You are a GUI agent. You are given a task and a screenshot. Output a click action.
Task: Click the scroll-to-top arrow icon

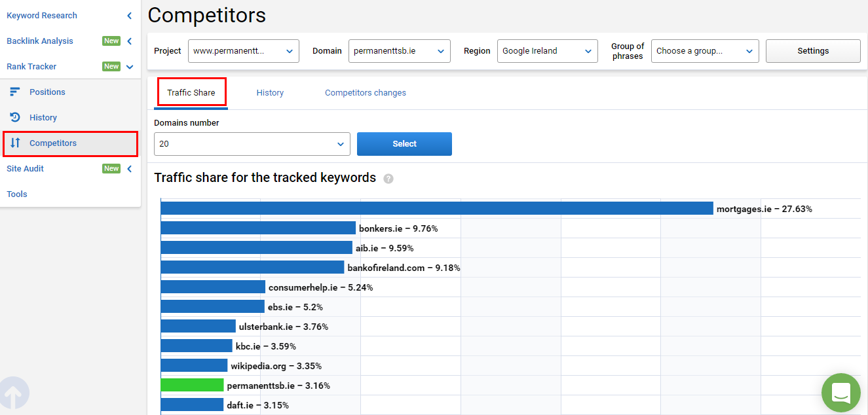(12, 393)
